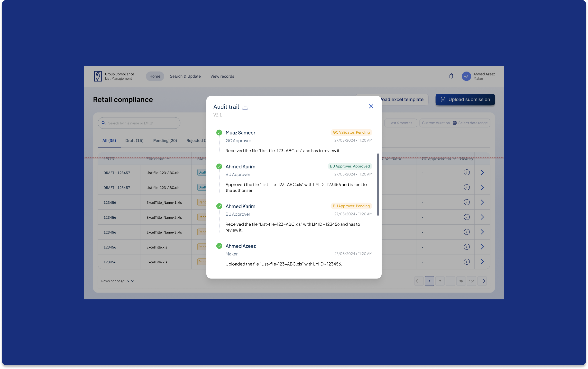Open history info for ExcelTitle_Name-2.xls row
588x369 pixels.
467,217
